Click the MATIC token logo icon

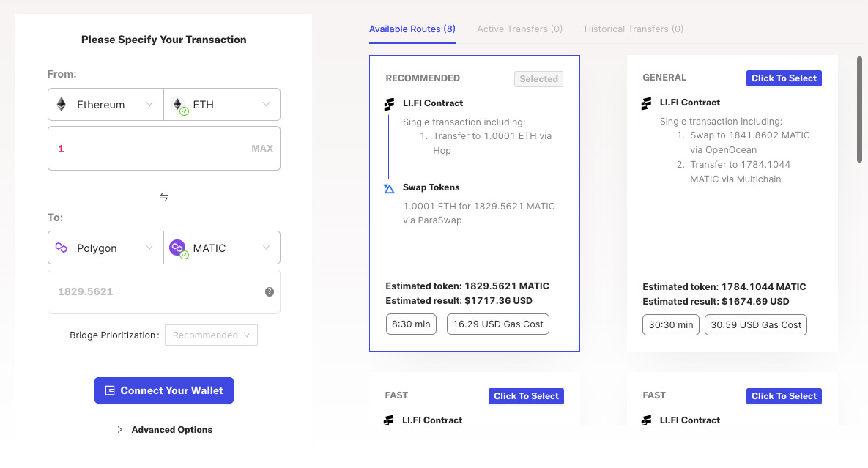tap(178, 248)
